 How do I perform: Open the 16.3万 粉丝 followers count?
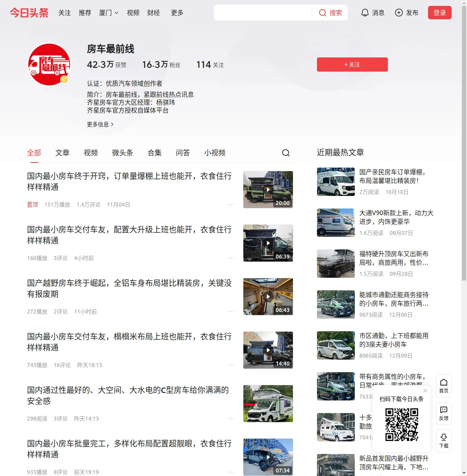pyautogui.click(x=161, y=65)
